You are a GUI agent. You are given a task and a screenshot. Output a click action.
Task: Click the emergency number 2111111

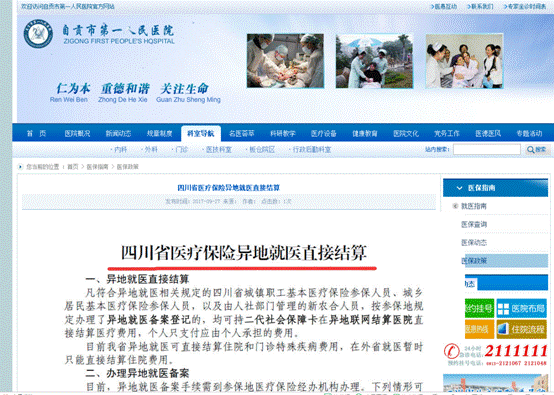pyautogui.click(x=516, y=351)
